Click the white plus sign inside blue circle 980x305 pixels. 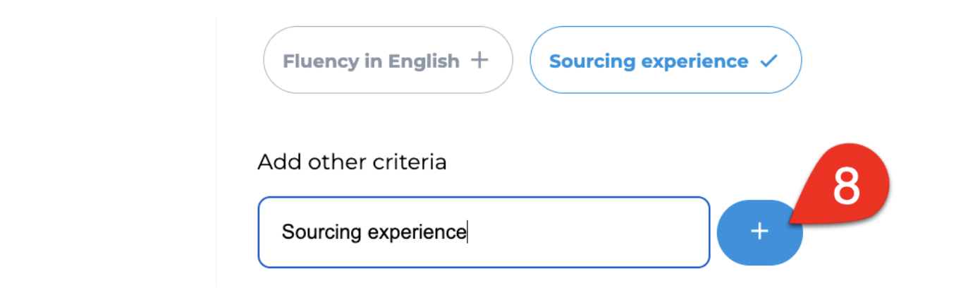759,232
